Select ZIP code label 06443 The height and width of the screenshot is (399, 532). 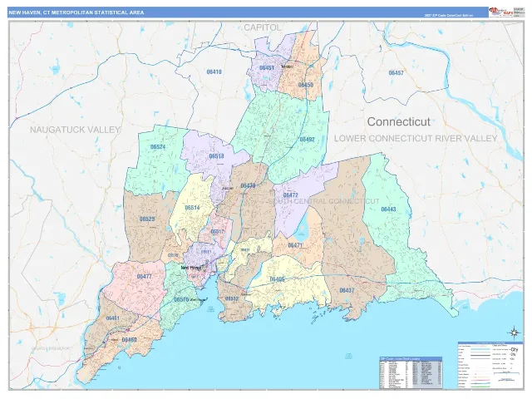388,209
